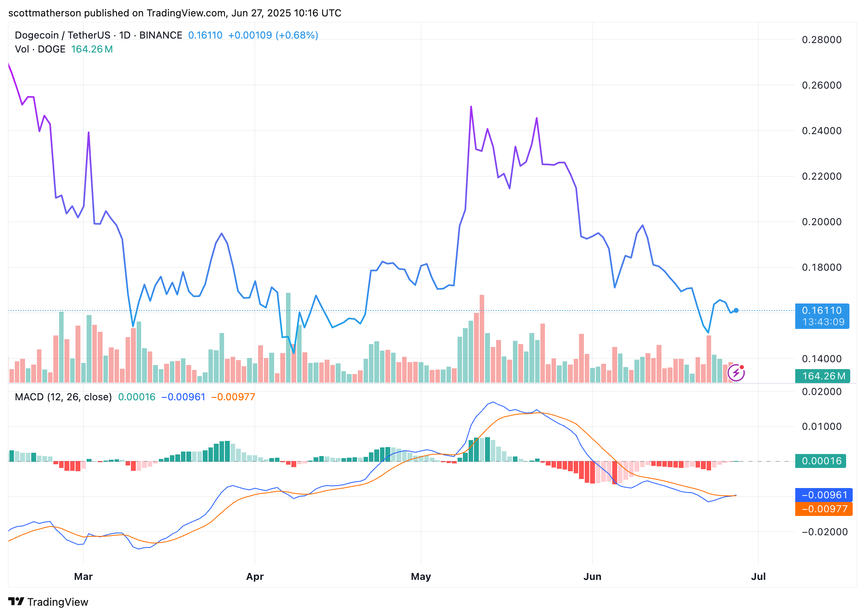Select the BINANCE exchange label
Viewport: 865px width, 616px height.
coord(160,35)
